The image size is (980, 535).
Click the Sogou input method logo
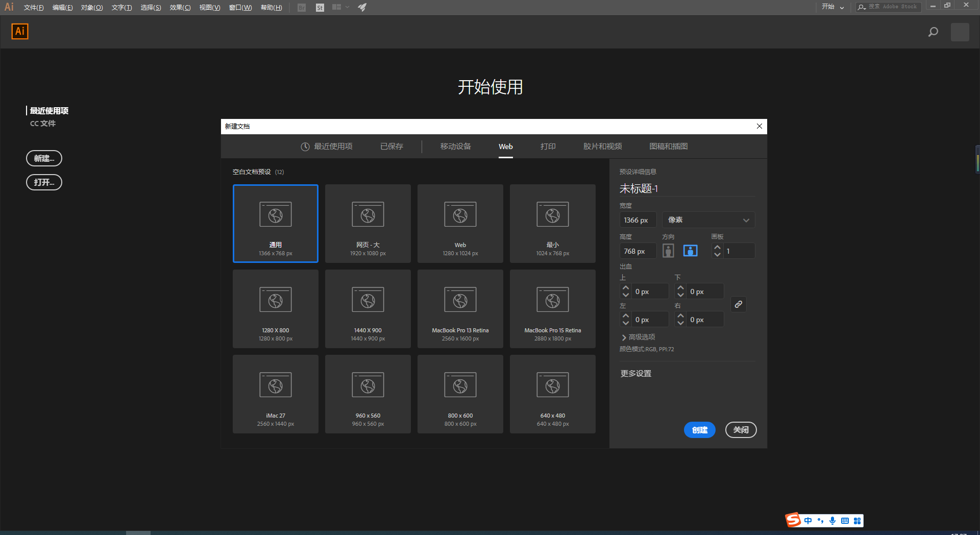click(x=793, y=520)
